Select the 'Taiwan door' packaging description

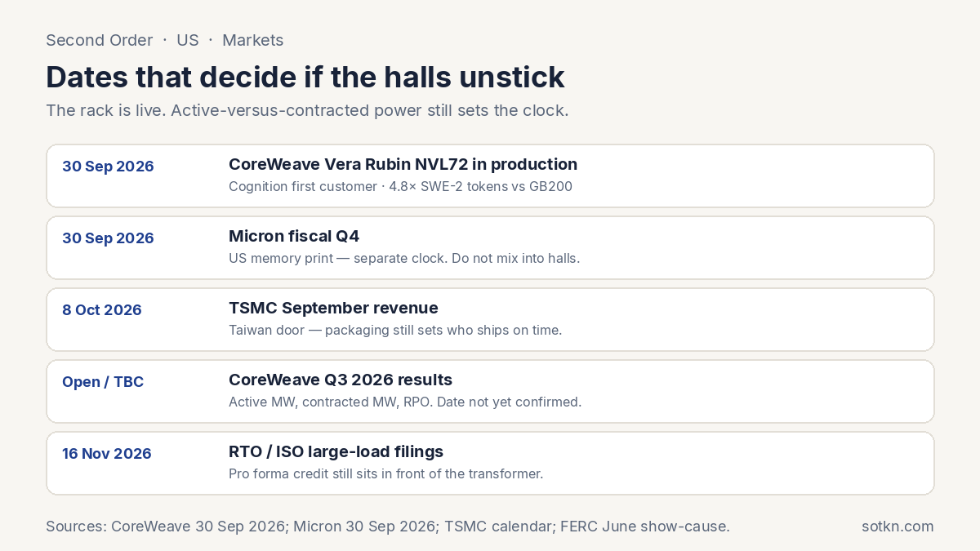(395, 330)
